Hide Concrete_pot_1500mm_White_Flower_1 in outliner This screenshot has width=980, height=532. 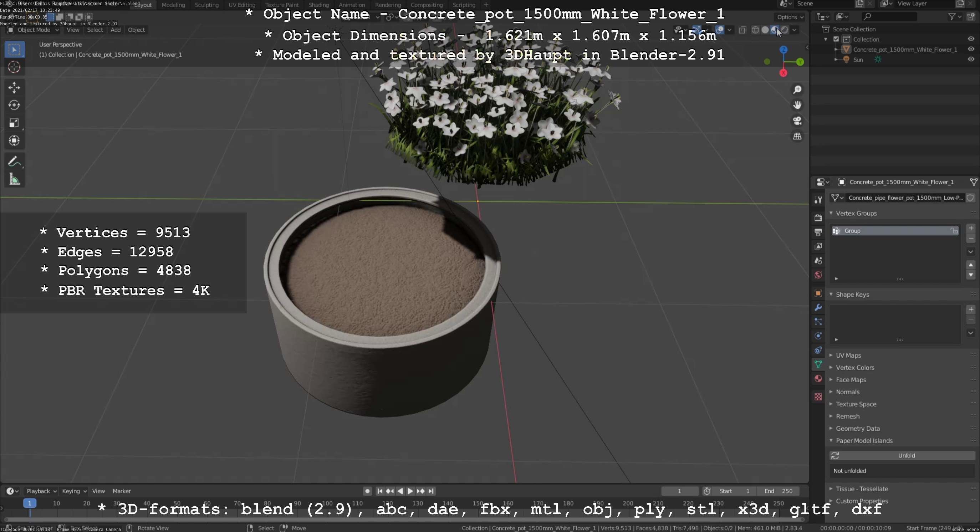pos(971,49)
